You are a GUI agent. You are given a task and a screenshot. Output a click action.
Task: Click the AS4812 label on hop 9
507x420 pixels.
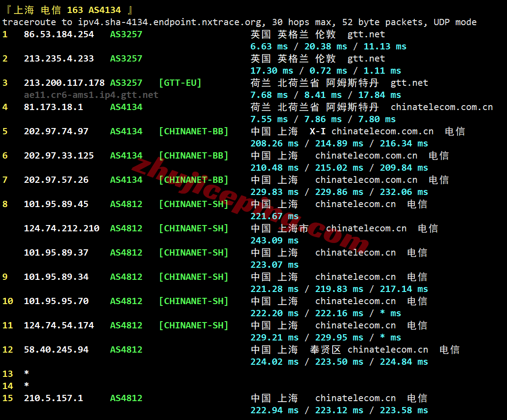pos(126,277)
